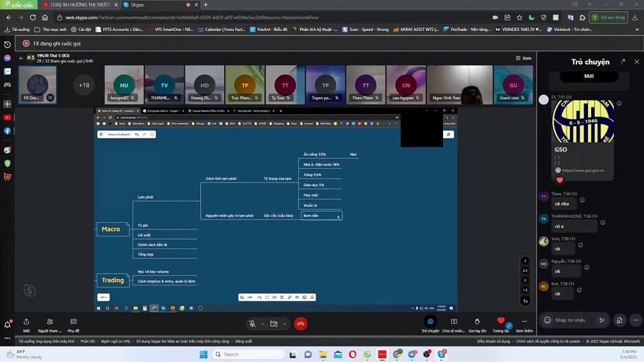Viewport: 644px width, 362px height.
Task: Open the Cốc Cốc browser menu logo
Action: point(19,5)
